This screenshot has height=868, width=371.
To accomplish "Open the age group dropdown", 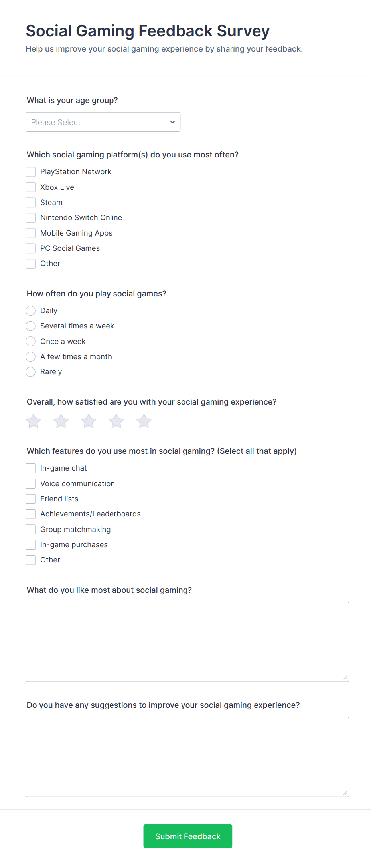I will (x=103, y=122).
